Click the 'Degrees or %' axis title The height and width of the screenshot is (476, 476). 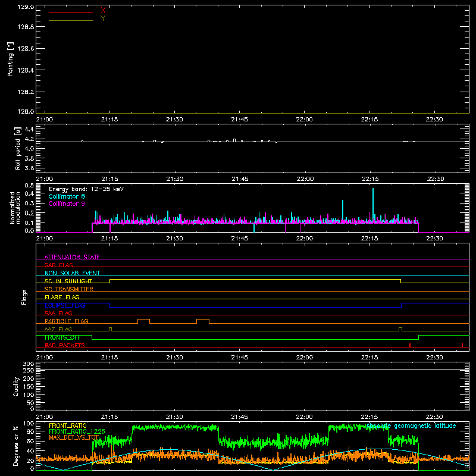coord(15,446)
